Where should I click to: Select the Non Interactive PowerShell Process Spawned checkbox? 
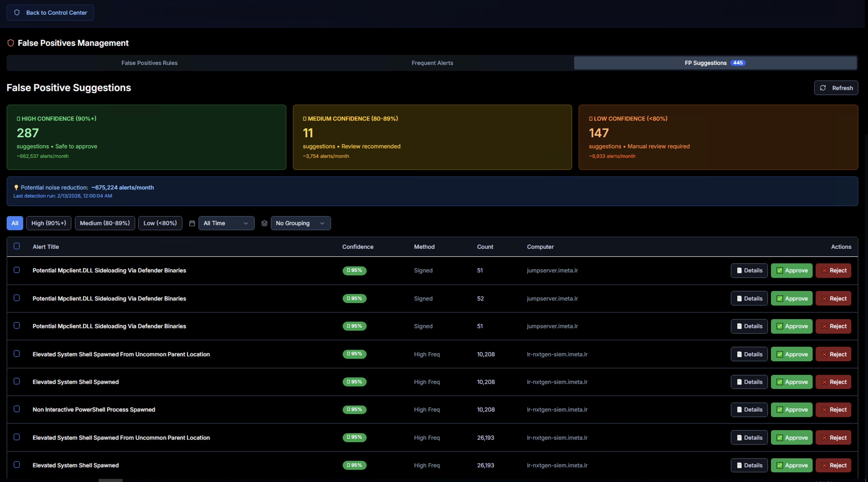tap(17, 409)
